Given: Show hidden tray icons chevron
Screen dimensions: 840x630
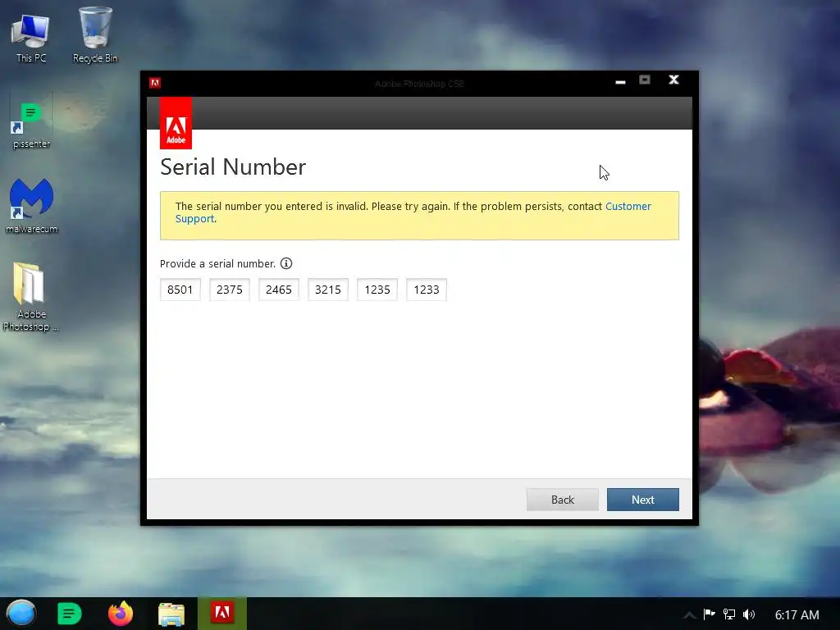Looking at the screenshot, I should pyautogui.click(x=689, y=615).
